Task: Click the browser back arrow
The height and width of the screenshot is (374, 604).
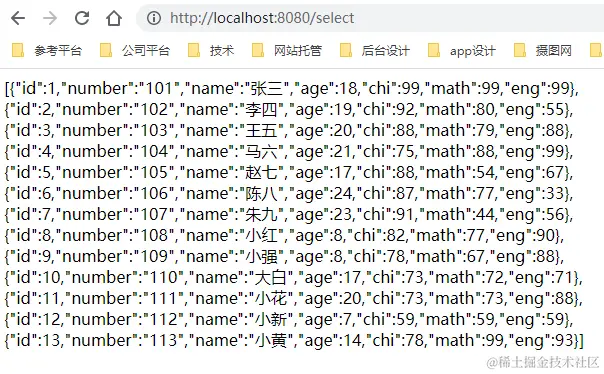Action: point(18,18)
